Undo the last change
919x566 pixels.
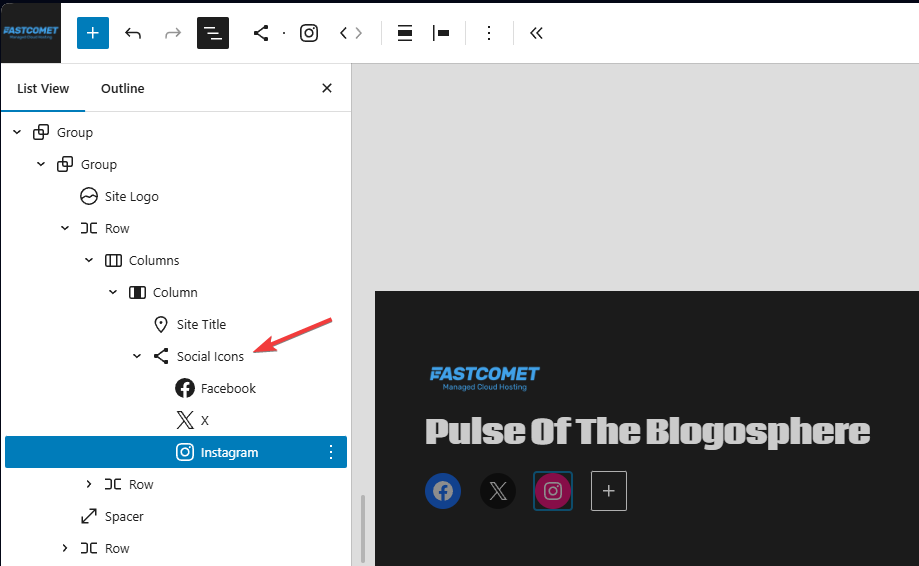[x=133, y=33]
